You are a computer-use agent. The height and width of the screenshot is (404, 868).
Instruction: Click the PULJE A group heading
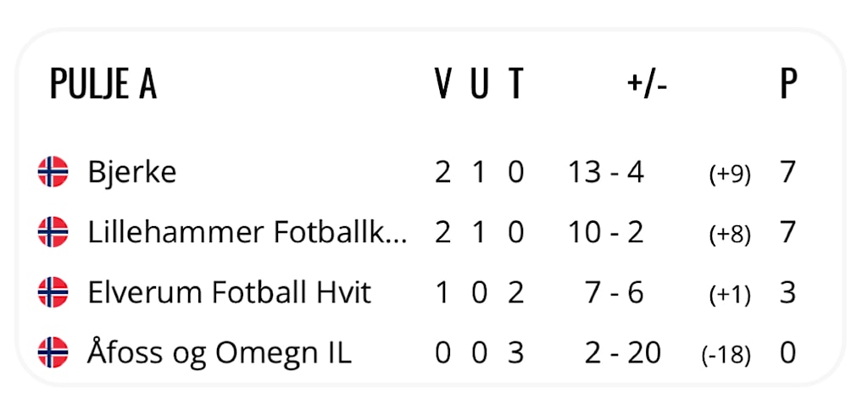point(103,84)
